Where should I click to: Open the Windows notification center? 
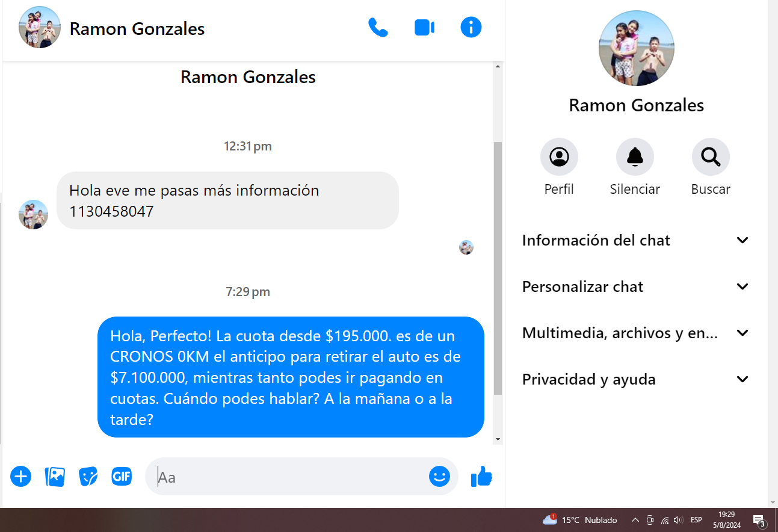tap(759, 520)
